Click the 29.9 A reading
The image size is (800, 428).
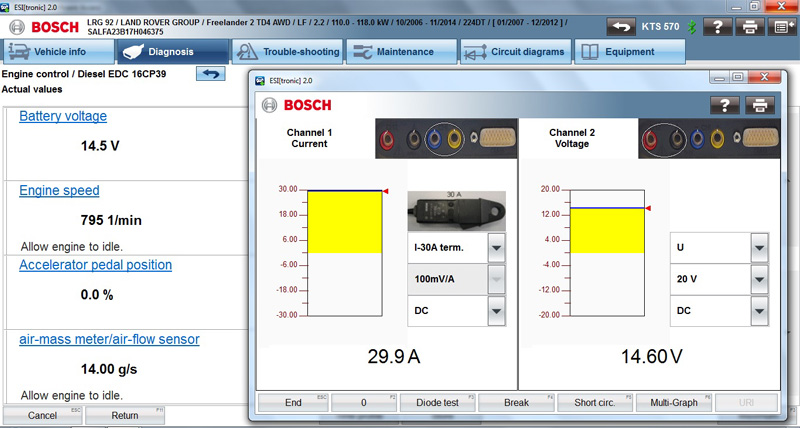point(393,357)
